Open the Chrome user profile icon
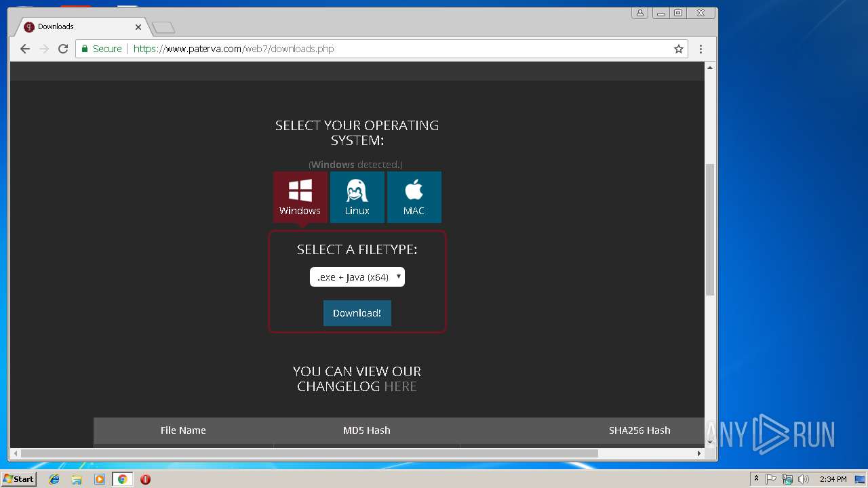Viewport: 868px width, 488px height. point(640,13)
